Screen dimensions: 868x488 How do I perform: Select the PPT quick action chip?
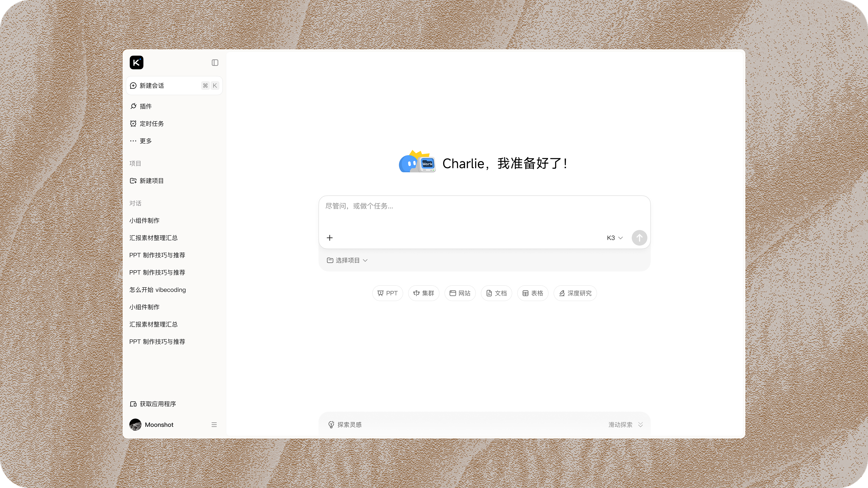388,293
